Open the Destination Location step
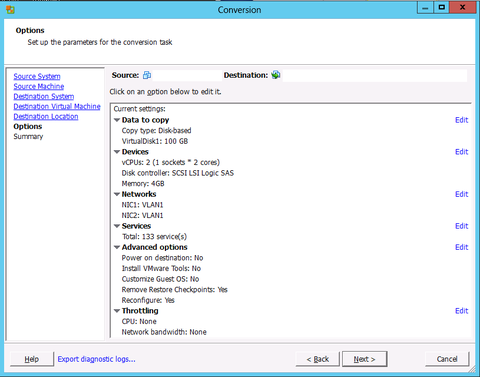480x377 pixels. click(x=46, y=116)
